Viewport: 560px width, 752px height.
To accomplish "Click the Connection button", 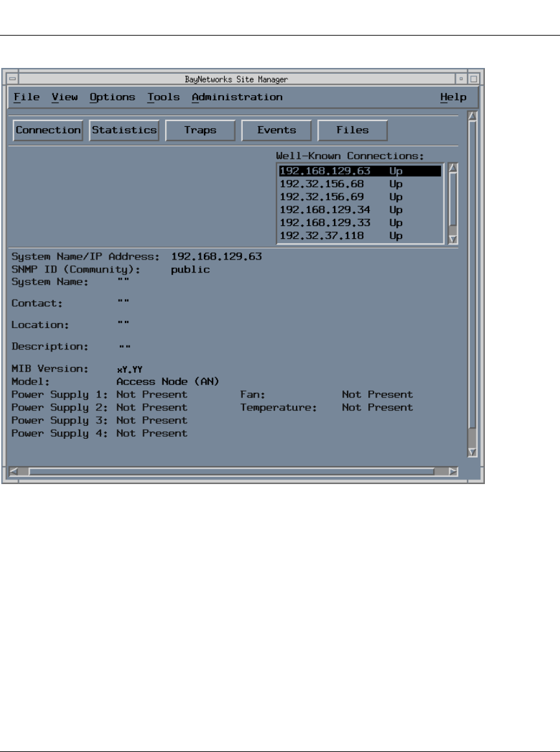I will pos(48,131).
